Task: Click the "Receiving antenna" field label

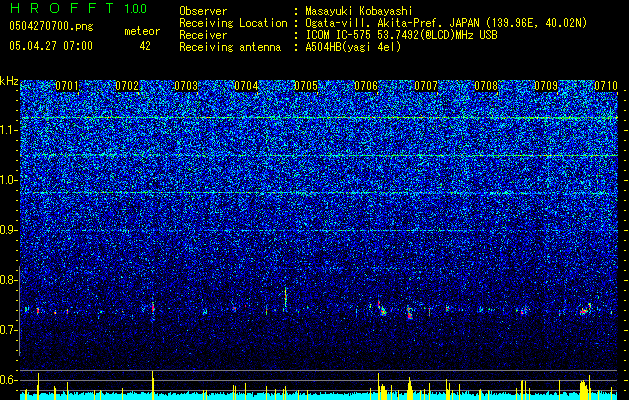Action: pyautogui.click(x=230, y=47)
